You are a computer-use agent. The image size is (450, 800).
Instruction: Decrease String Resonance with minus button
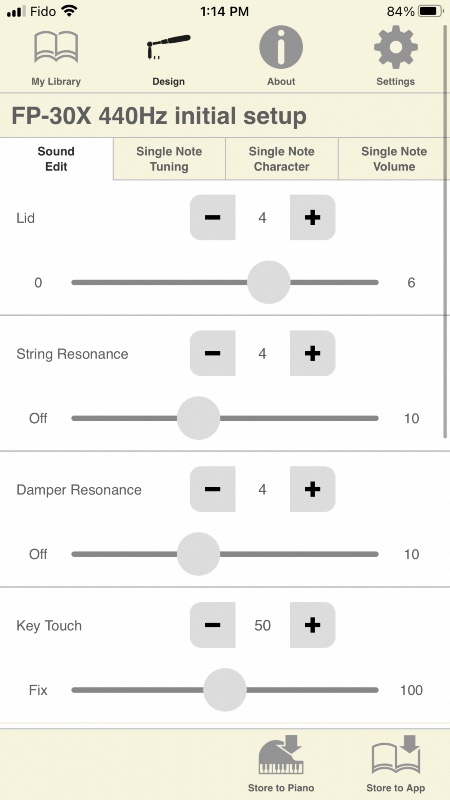click(x=213, y=353)
